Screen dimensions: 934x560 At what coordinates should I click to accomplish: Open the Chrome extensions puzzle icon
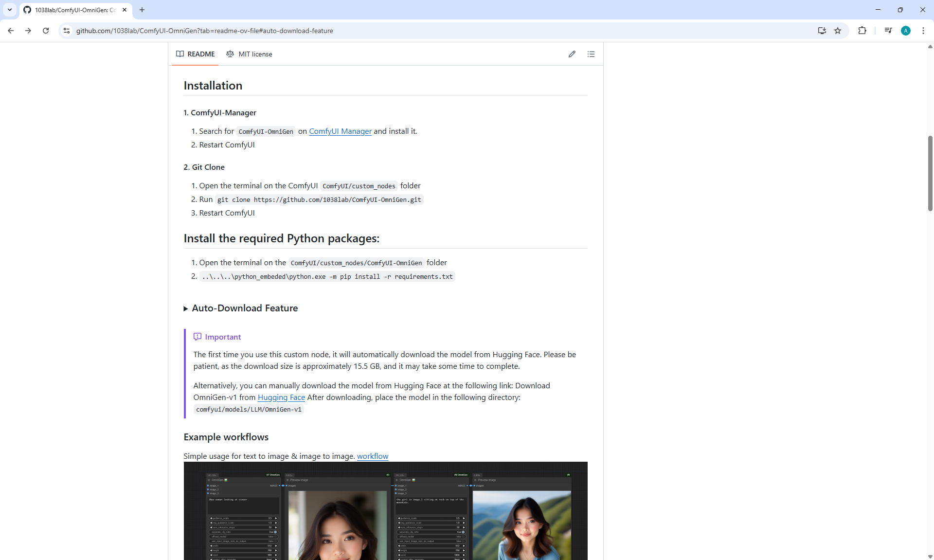pos(862,31)
